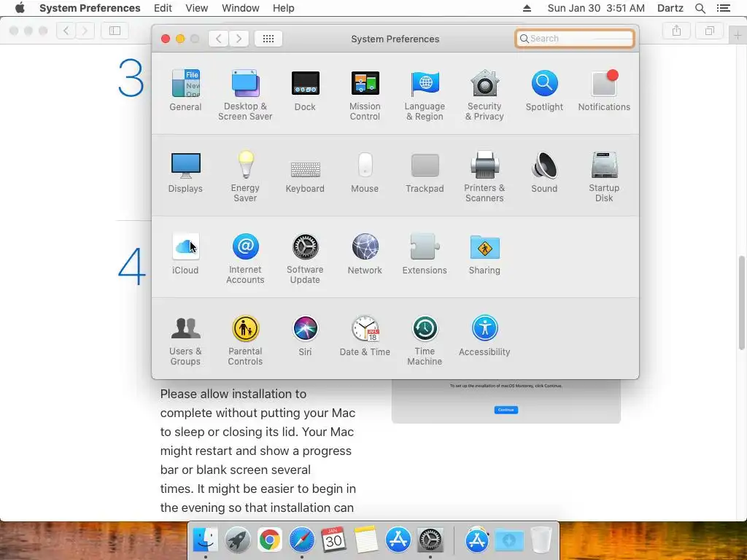The height and width of the screenshot is (560, 747).
Task: Open Notes from the Dock
Action: coord(366,540)
